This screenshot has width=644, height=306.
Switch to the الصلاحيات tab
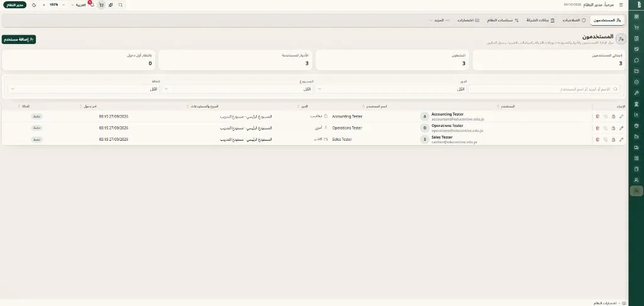pos(574,20)
